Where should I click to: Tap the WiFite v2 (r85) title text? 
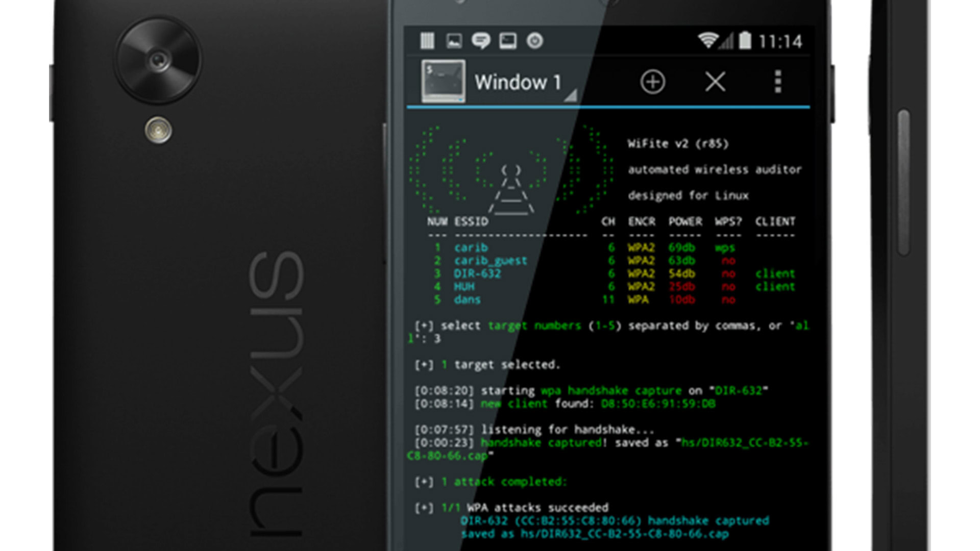pos(678,144)
